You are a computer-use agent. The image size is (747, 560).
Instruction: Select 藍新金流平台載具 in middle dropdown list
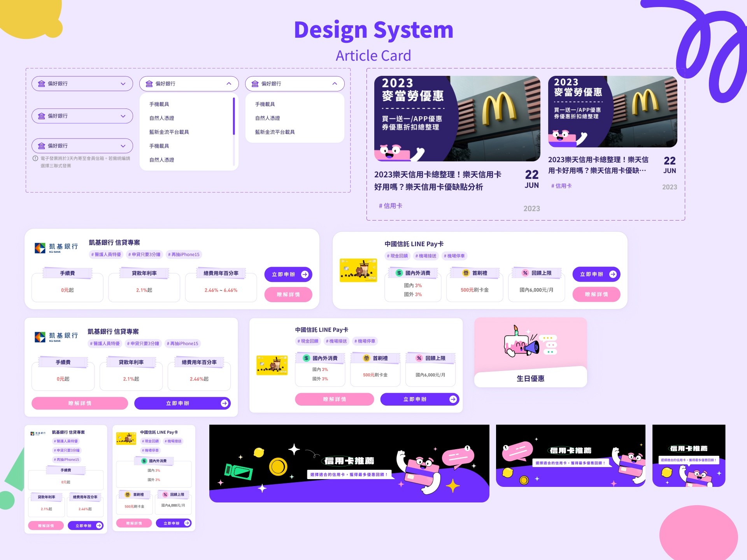tap(169, 132)
